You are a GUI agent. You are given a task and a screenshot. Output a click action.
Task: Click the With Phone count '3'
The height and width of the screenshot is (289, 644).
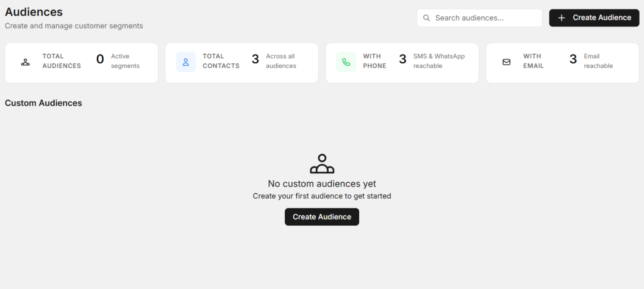(x=403, y=60)
